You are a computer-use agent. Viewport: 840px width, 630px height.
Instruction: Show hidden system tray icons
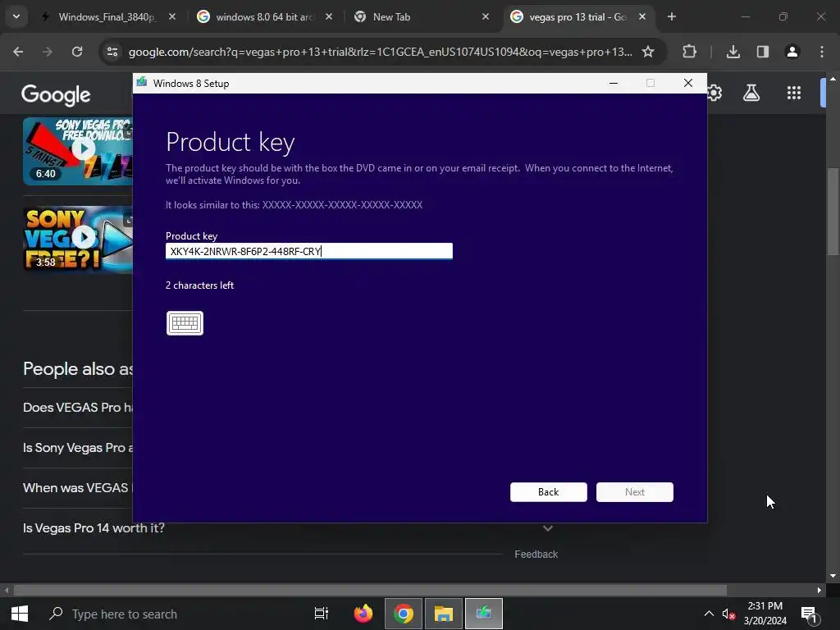709,614
